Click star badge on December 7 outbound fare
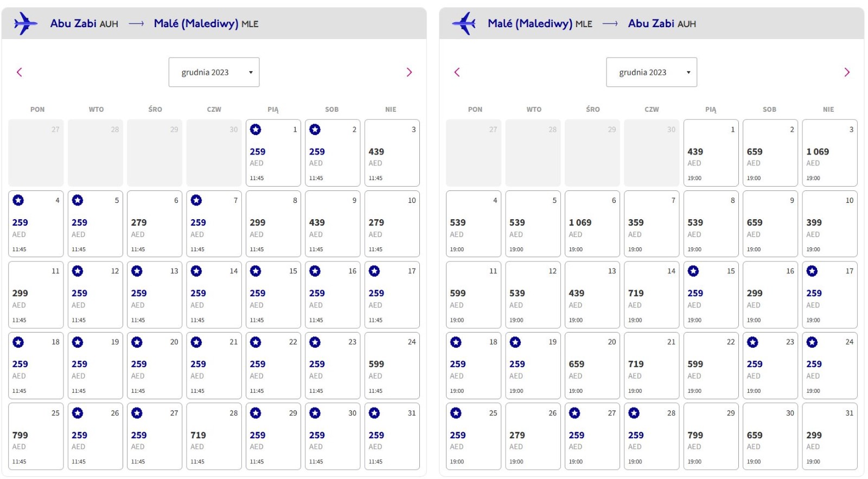This screenshot has height=479, width=868. 196,200
